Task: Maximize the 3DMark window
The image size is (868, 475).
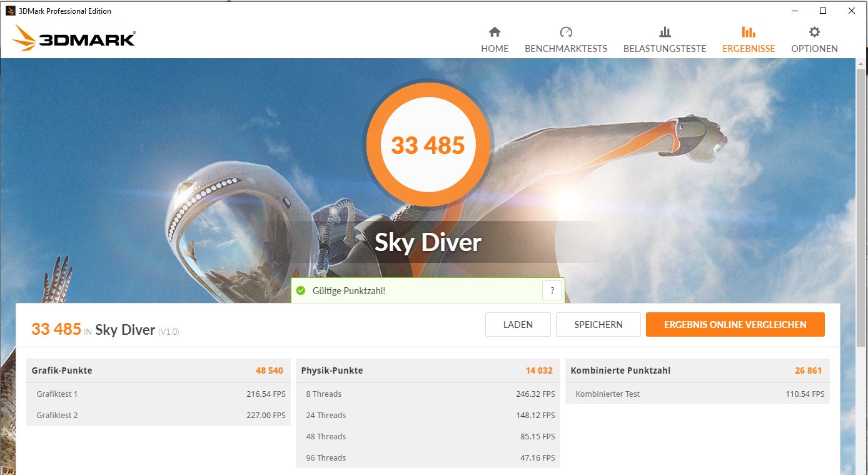Action: [x=823, y=11]
